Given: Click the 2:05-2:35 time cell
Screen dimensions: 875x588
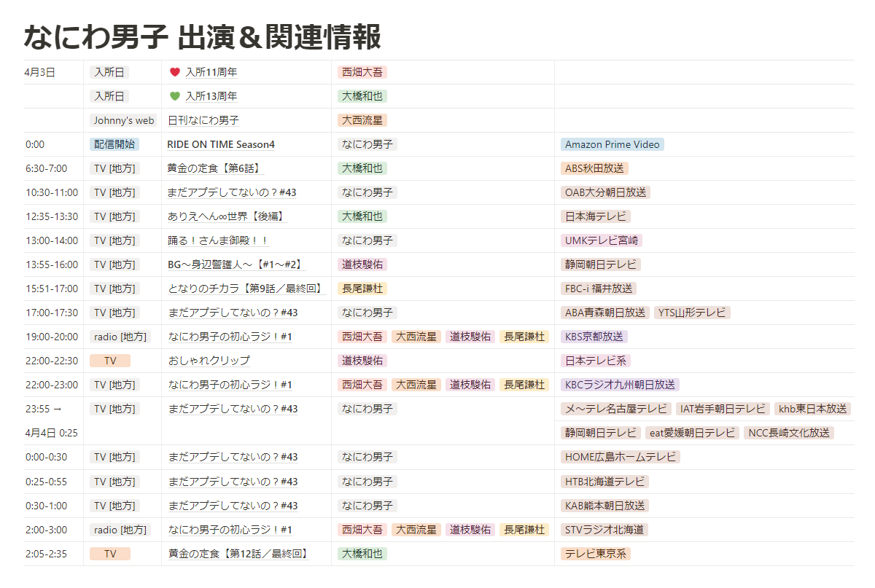Looking at the screenshot, I should pyautogui.click(x=46, y=554).
